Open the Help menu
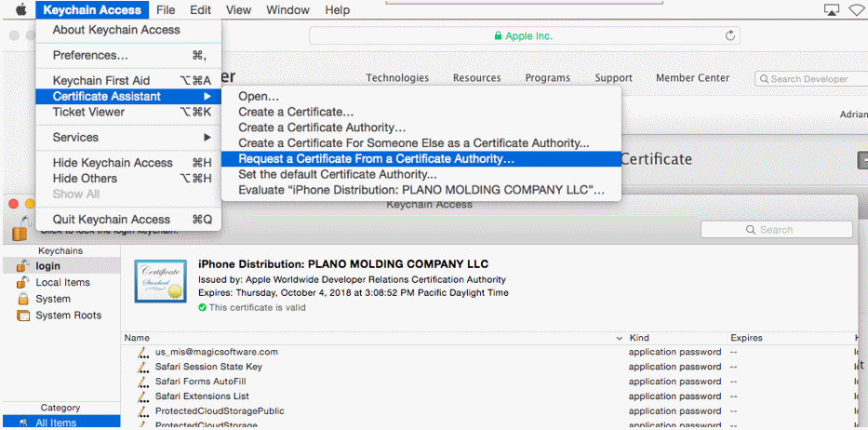This screenshot has height=430, width=868. click(x=337, y=9)
